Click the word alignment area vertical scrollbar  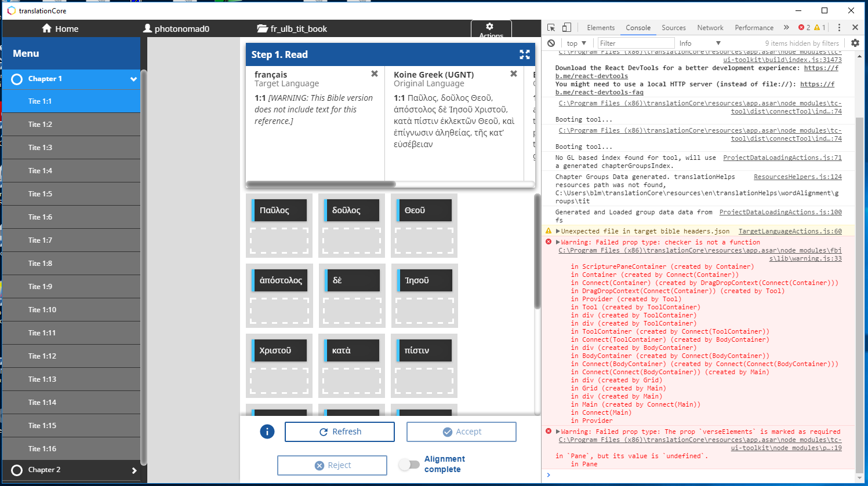pos(537,251)
